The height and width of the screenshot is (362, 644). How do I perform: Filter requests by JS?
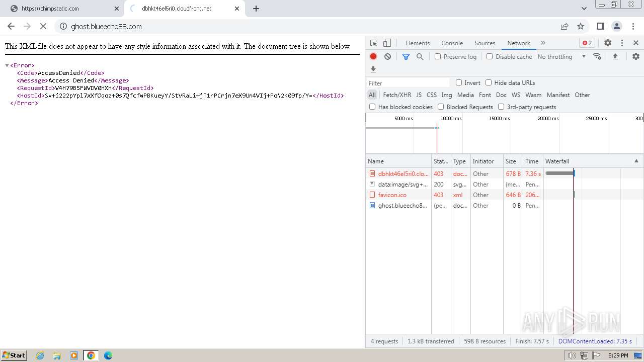coord(419,95)
